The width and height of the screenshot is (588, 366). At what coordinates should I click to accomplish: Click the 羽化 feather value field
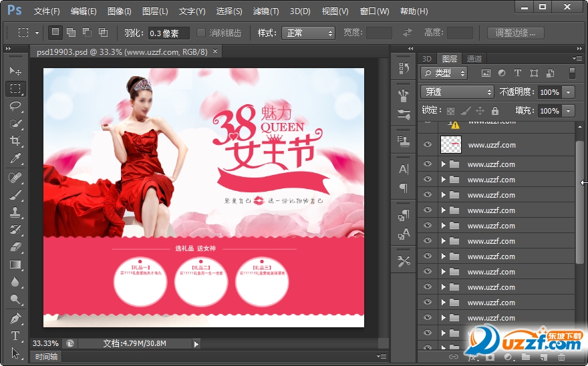click(x=168, y=33)
